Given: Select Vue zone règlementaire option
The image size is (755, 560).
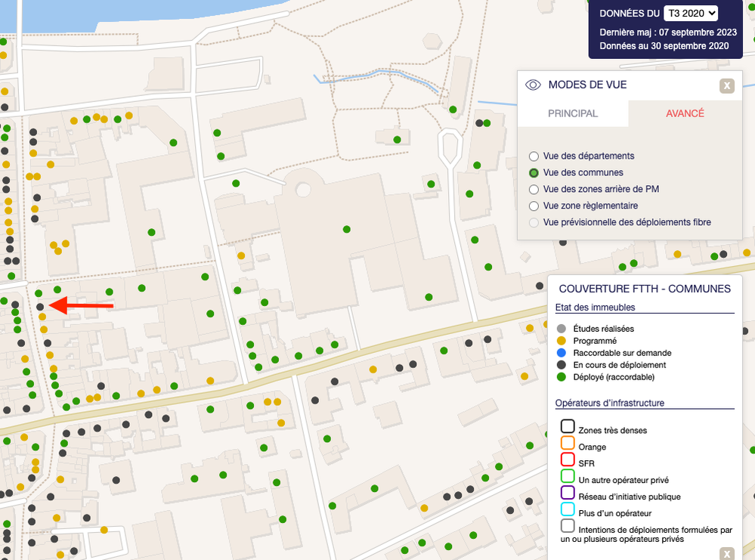Looking at the screenshot, I should (x=534, y=206).
